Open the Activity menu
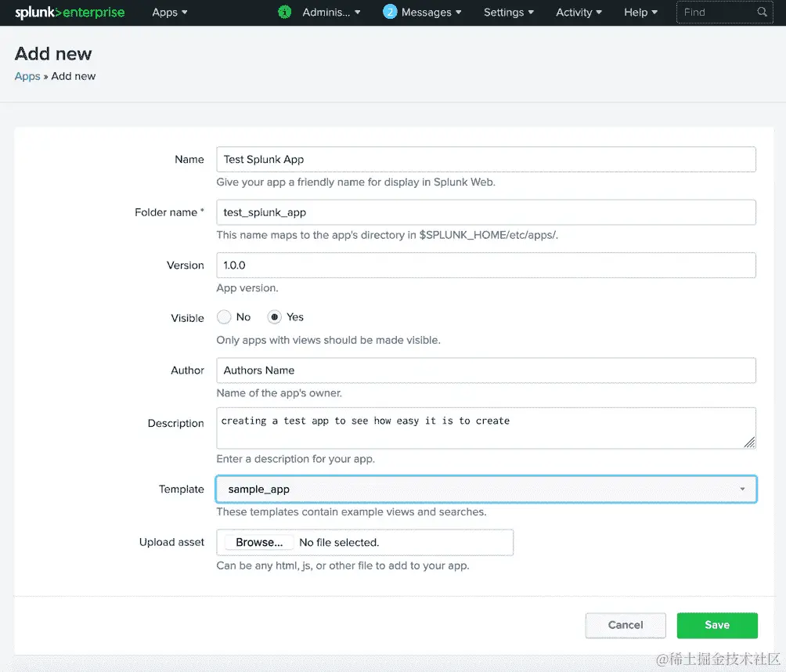The width and height of the screenshot is (786, 672). point(579,13)
